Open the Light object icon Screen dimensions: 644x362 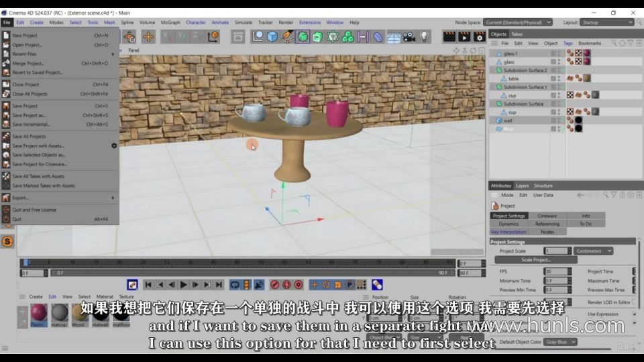[424, 37]
